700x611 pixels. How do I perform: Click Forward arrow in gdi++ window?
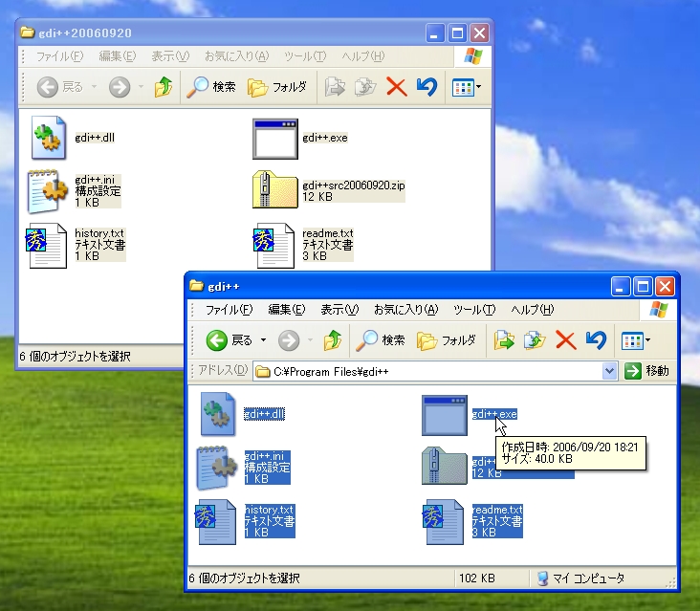pyautogui.click(x=289, y=340)
